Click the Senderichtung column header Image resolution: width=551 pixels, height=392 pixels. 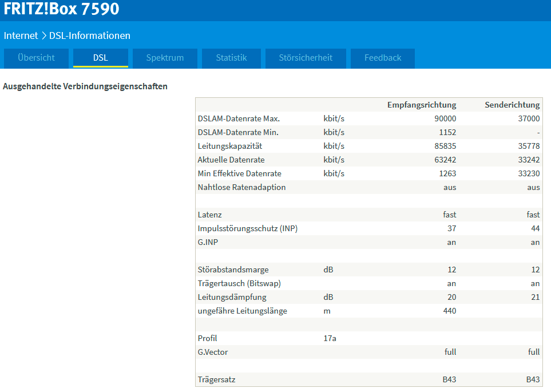tap(512, 105)
